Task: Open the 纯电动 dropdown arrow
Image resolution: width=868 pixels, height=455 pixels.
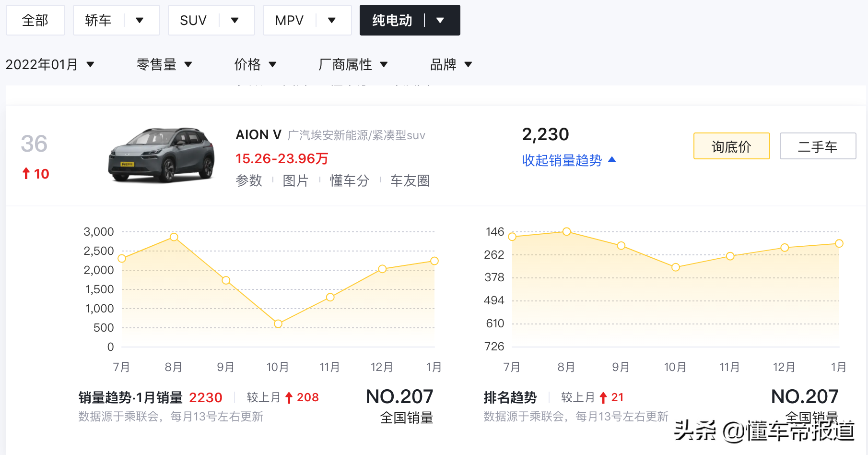Action: [x=440, y=20]
